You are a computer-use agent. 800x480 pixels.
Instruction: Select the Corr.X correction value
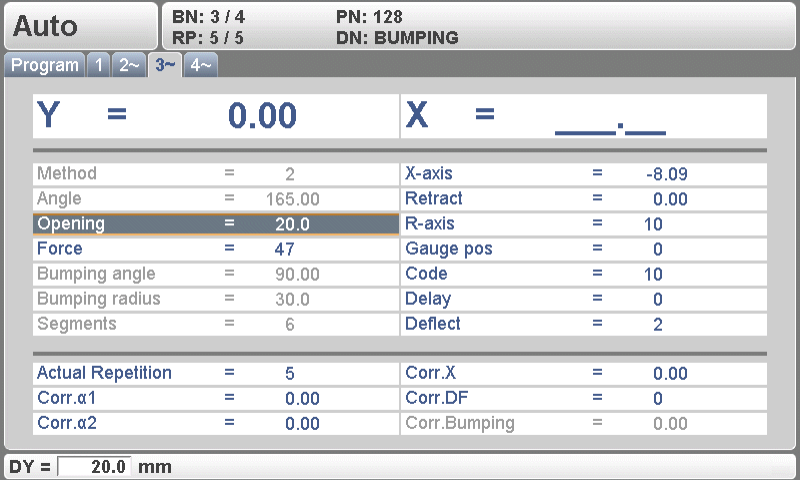point(670,373)
